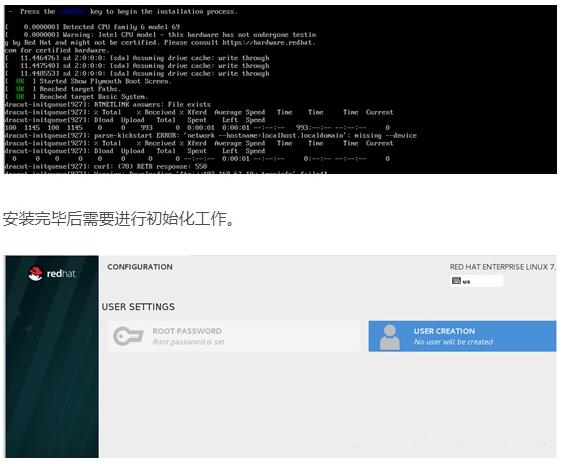
Task: Click 'RTNETLINK answers: File exists' line
Action: coord(108,105)
